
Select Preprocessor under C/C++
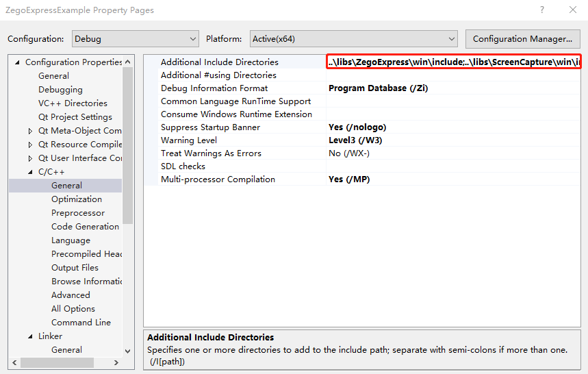pyautogui.click(x=78, y=213)
